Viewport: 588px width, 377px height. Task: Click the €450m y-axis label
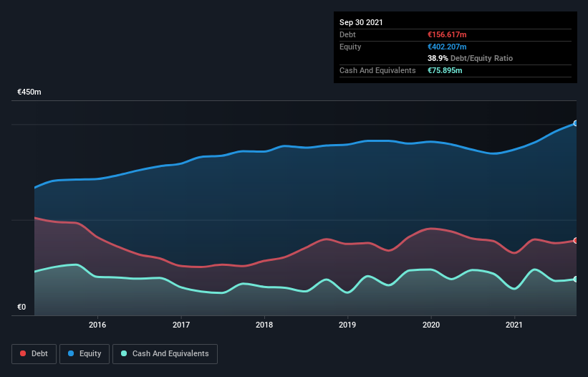(x=29, y=92)
